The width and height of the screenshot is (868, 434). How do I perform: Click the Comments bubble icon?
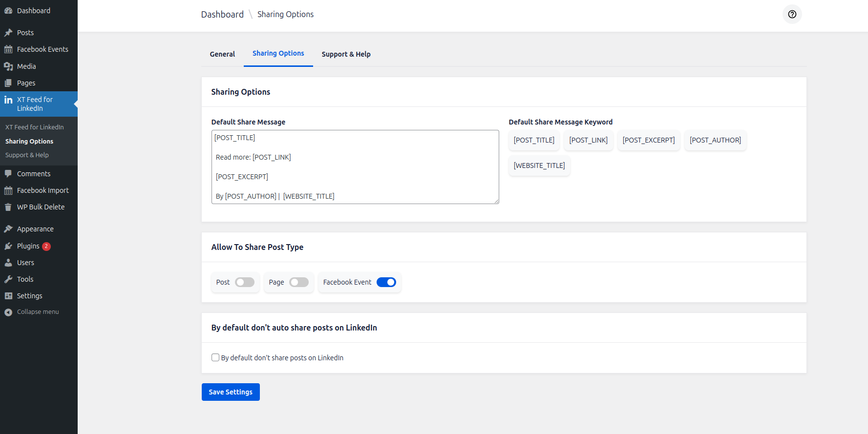pos(8,174)
